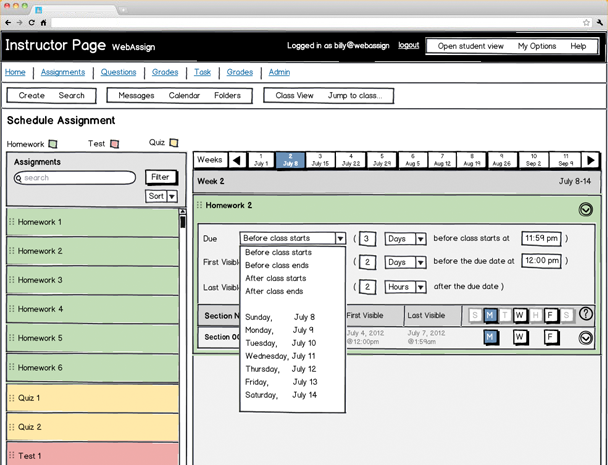Click the help question mark icon
Screen dimensions: 608x465
(x=586, y=314)
